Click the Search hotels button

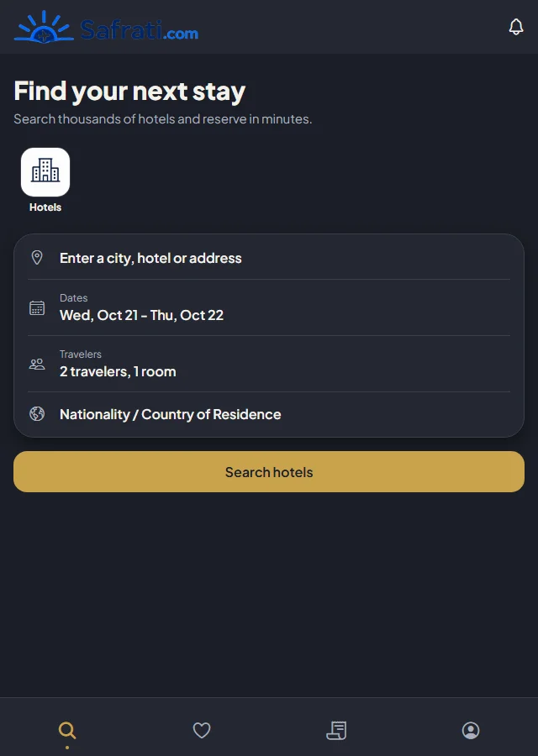click(269, 472)
